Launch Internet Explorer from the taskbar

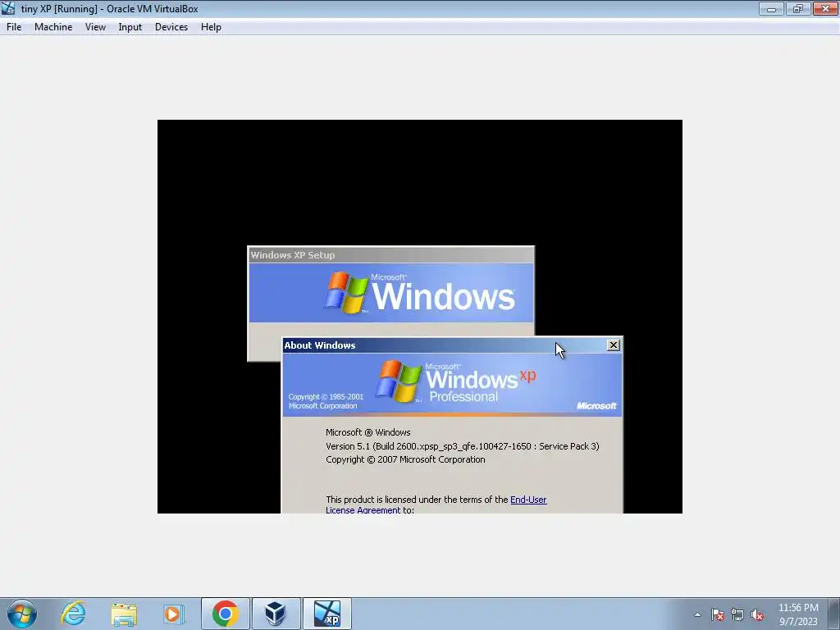(x=73, y=614)
